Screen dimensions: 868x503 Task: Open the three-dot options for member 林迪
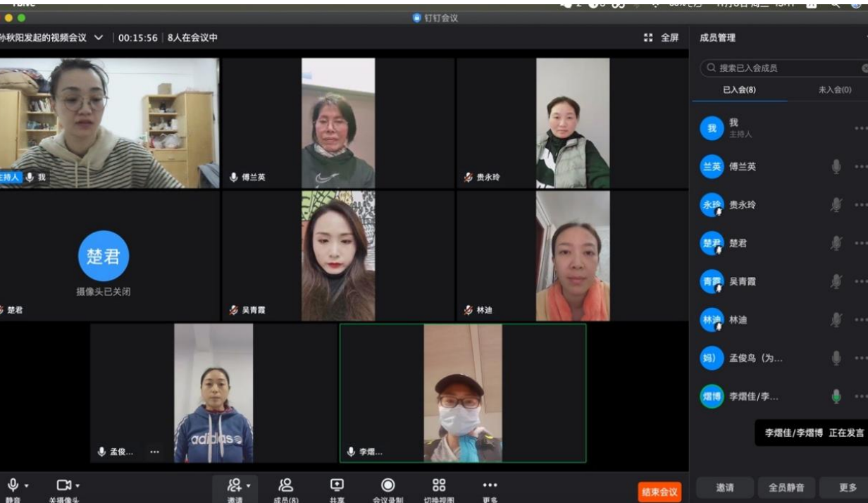[x=860, y=320]
